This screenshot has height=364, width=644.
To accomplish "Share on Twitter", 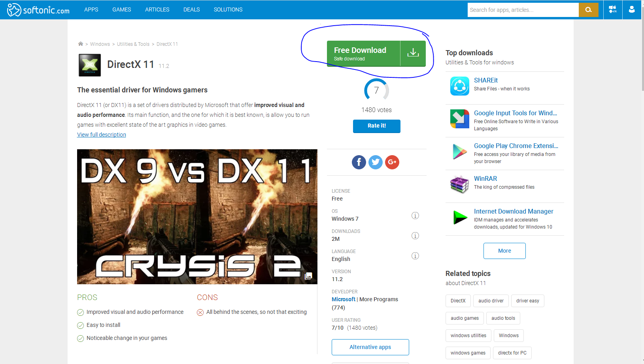I will pyautogui.click(x=376, y=162).
